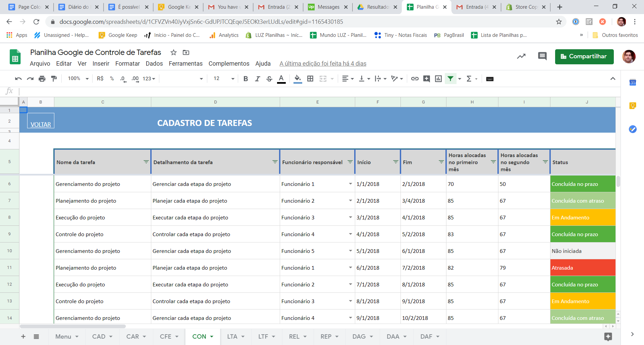This screenshot has height=345, width=644.
Task: Click the print icon
Action: [x=42, y=79]
